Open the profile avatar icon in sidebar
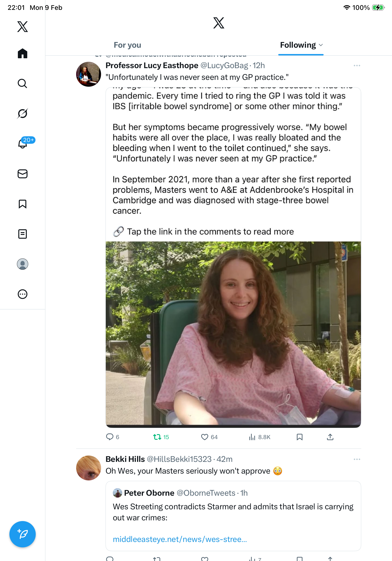 23,264
